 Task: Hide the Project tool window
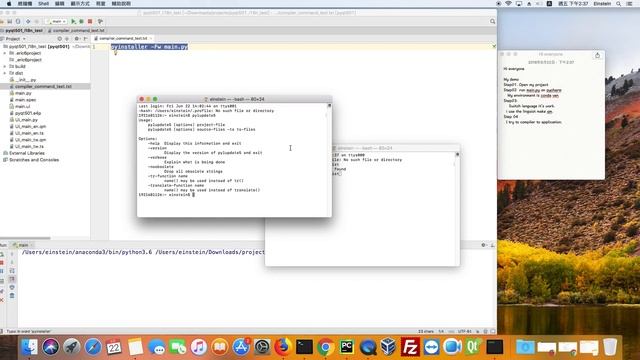[x=85, y=39]
